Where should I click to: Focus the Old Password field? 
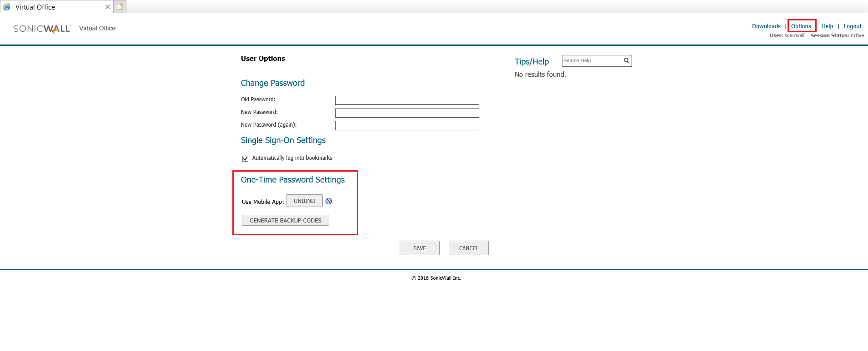pos(406,100)
